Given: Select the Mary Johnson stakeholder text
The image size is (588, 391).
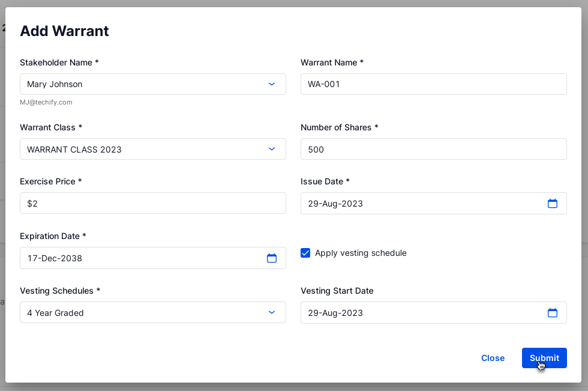Looking at the screenshot, I should [55, 84].
